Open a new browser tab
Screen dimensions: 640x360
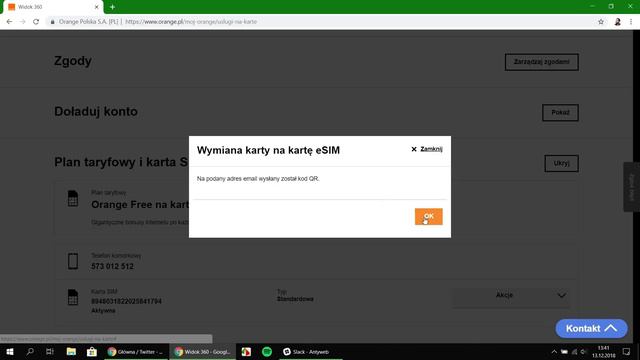click(x=112, y=7)
